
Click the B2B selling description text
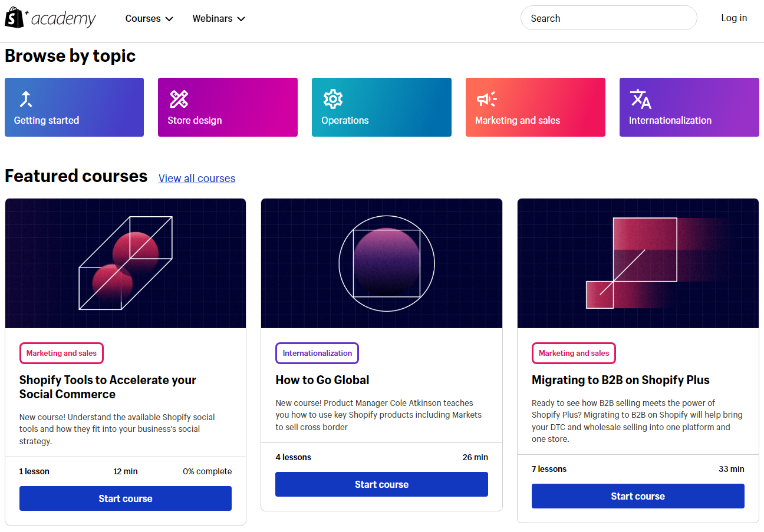[637, 421]
